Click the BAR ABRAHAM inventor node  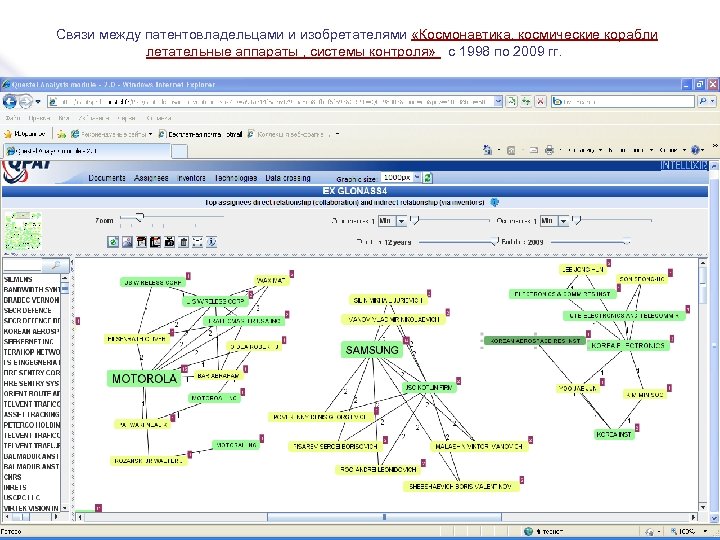[218, 376]
